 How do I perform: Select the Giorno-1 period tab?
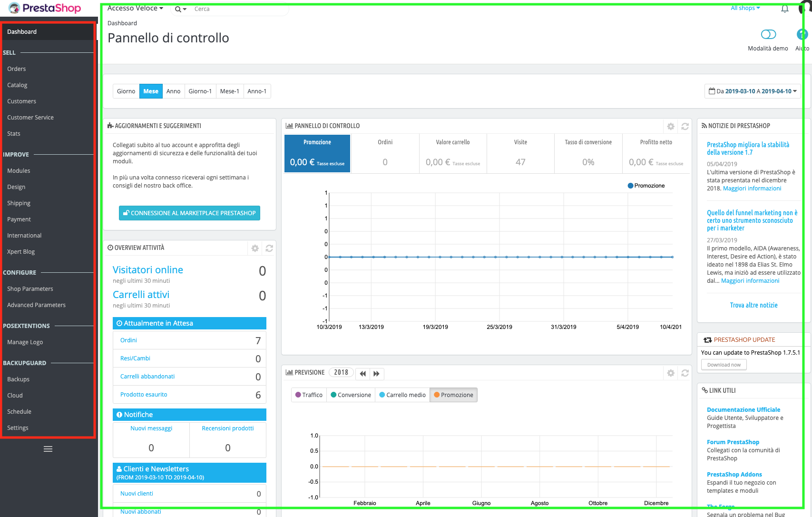click(x=200, y=91)
